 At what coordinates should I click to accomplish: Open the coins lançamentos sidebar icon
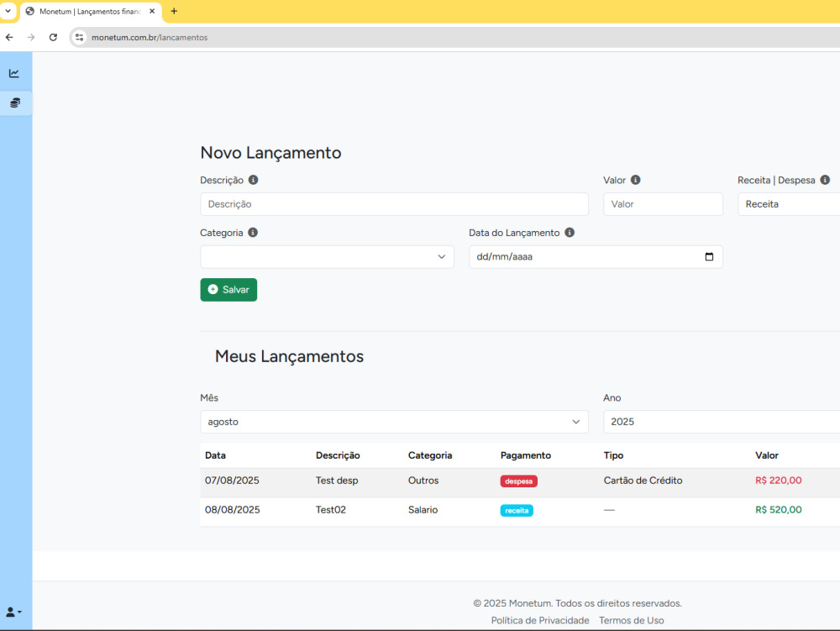[15, 103]
